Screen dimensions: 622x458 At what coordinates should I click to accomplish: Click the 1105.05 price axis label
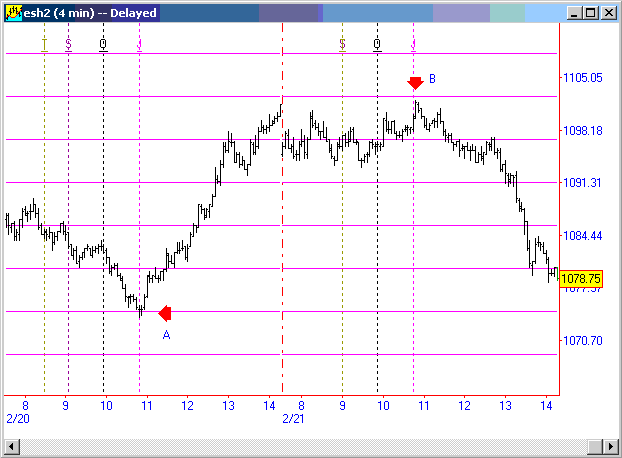pyautogui.click(x=582, y=77)
